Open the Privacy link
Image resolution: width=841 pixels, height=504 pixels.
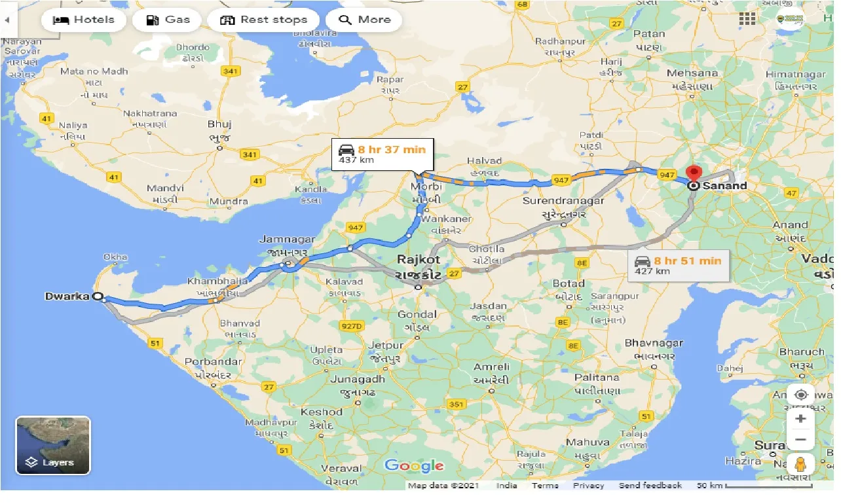[x=588, y=485]
